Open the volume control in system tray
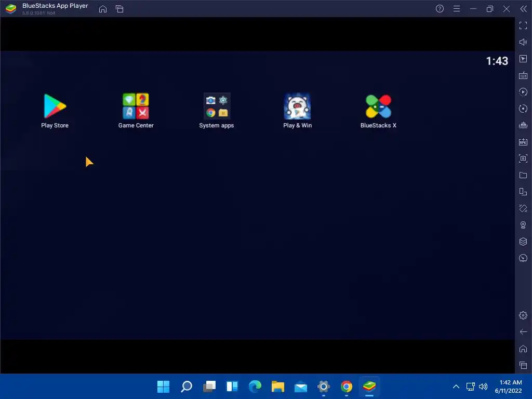Screen dimensions: 532x399 click(x=483, y=387)
